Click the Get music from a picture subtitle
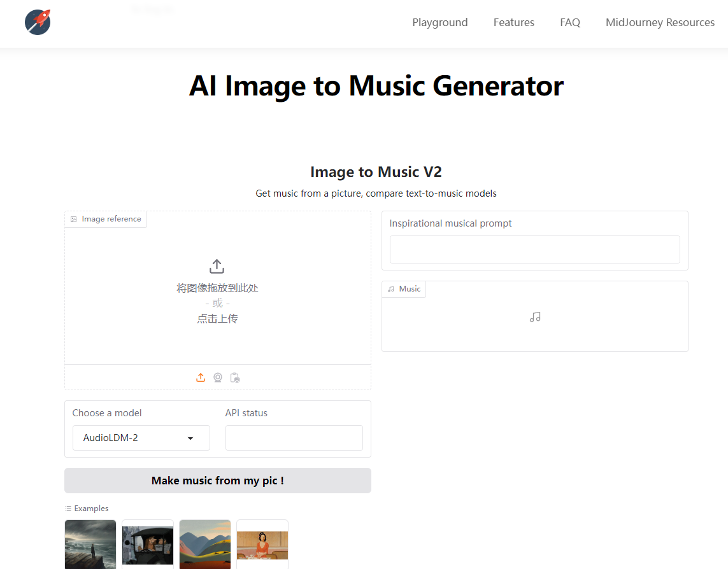The image size is (728, 569). 376,193
